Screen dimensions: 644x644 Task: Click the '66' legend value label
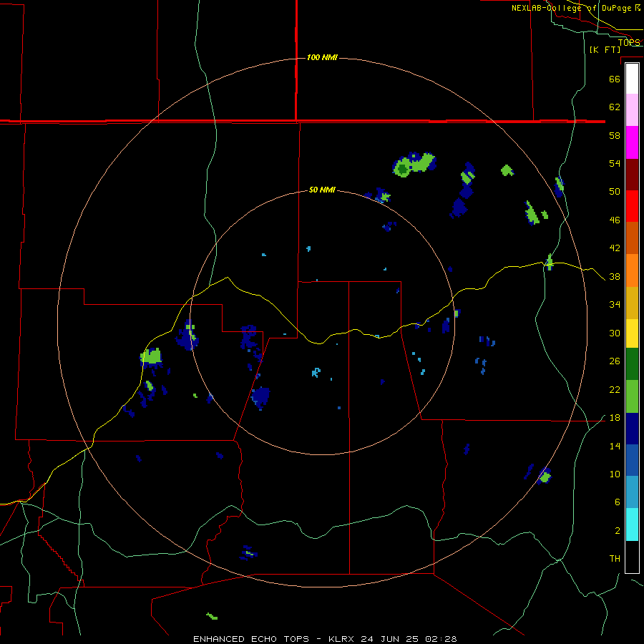pos(615,79)
